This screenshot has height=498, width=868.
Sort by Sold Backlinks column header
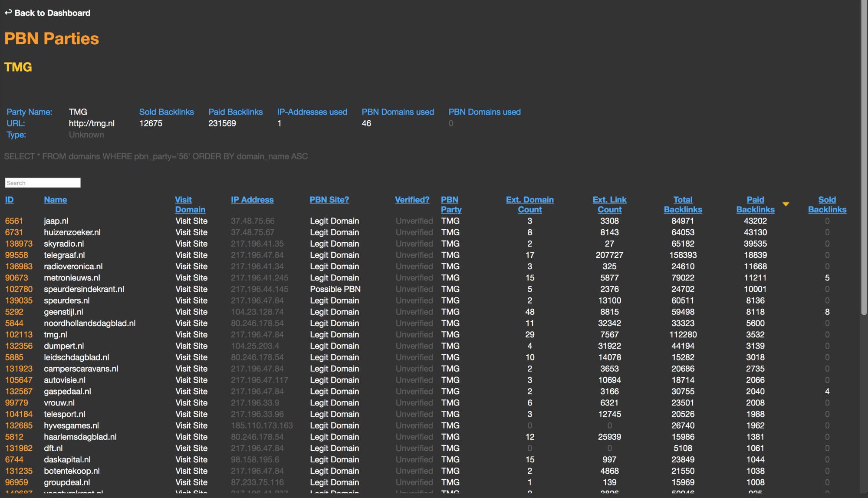827,204
